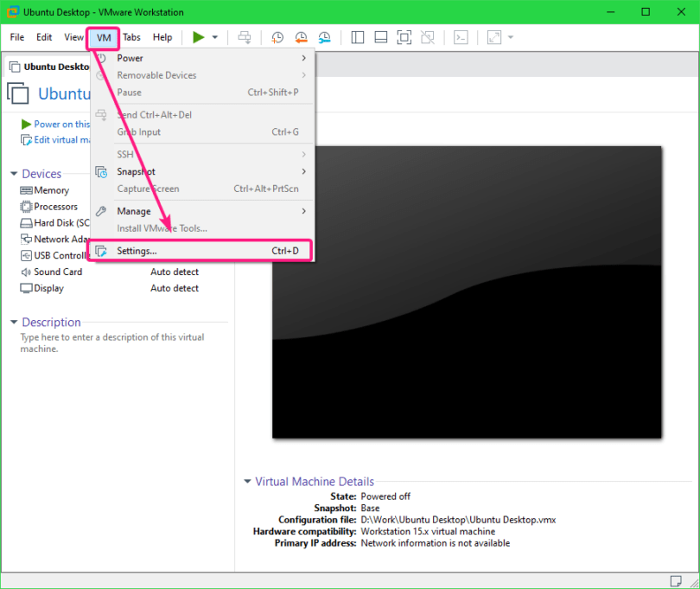Open the File menu
The height and width of the screenshot is (589, 700).
[17, 37]
